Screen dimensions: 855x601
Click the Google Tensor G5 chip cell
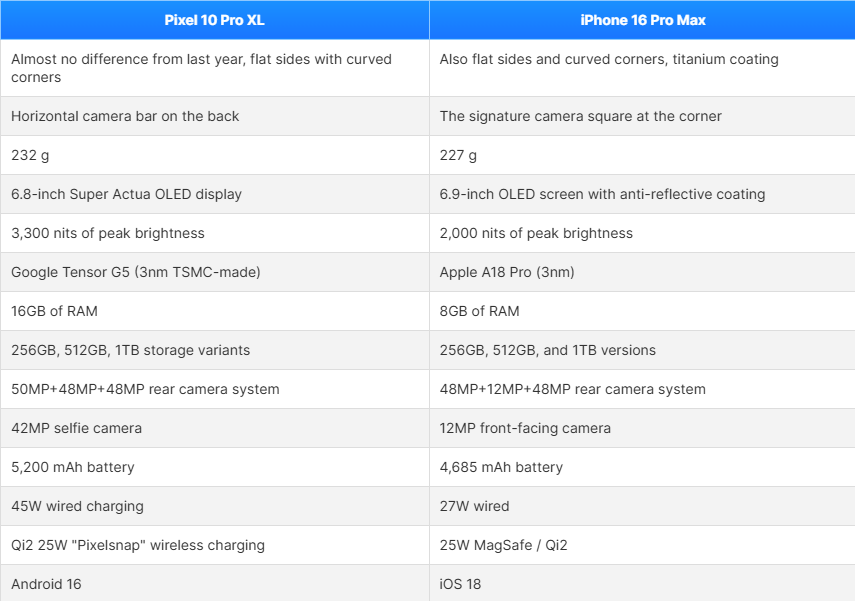[215, 272]
